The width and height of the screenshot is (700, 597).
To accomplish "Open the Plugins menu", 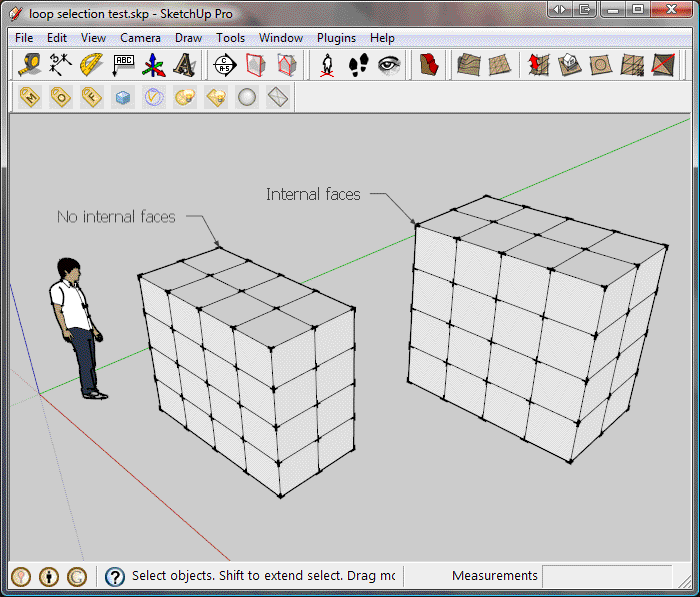I will [336, 38].
